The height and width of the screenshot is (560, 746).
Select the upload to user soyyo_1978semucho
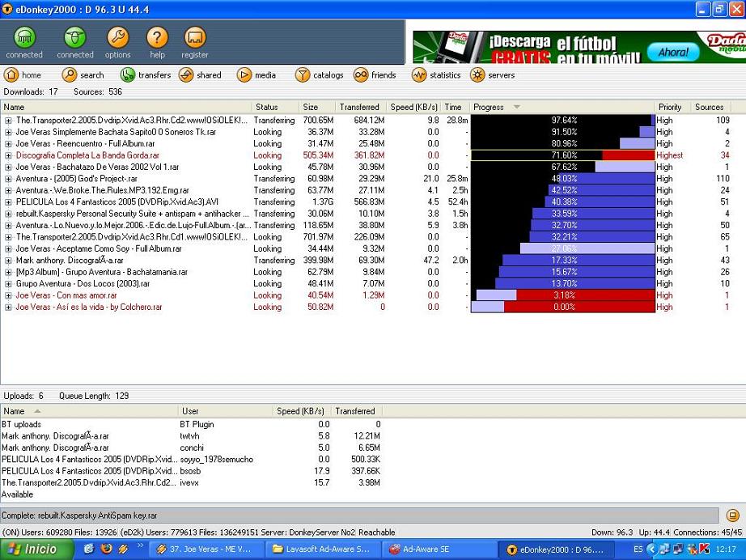[191, 459]
